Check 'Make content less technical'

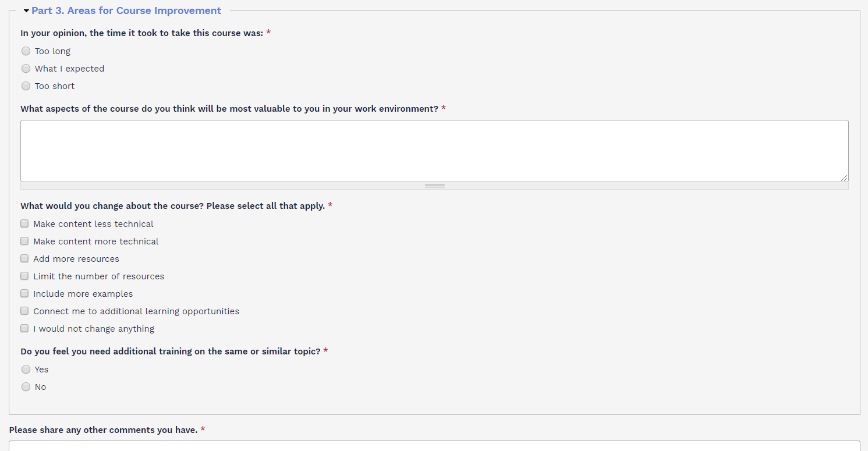click(24, 223)
